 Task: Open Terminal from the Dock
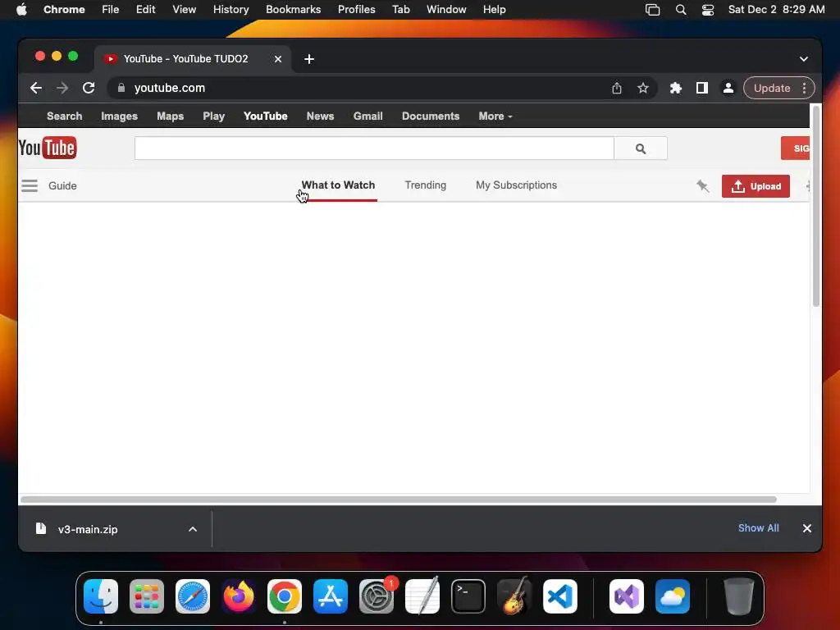coord(468,596)
